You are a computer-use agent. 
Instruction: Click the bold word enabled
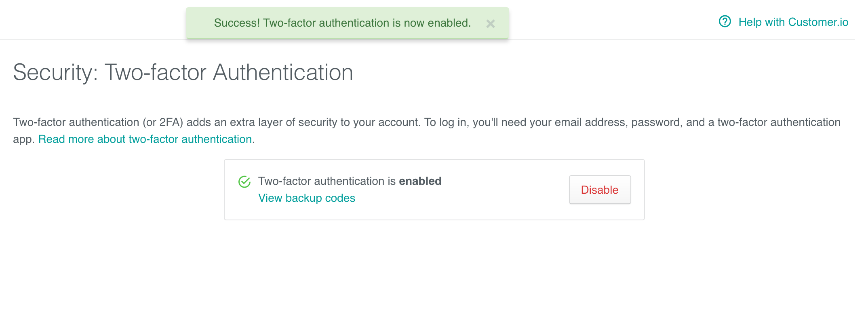pos(420,181)
